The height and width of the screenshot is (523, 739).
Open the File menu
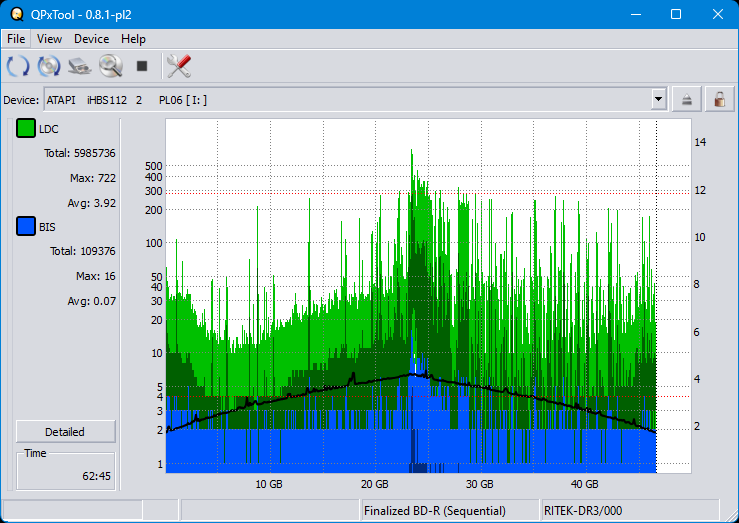16,39
